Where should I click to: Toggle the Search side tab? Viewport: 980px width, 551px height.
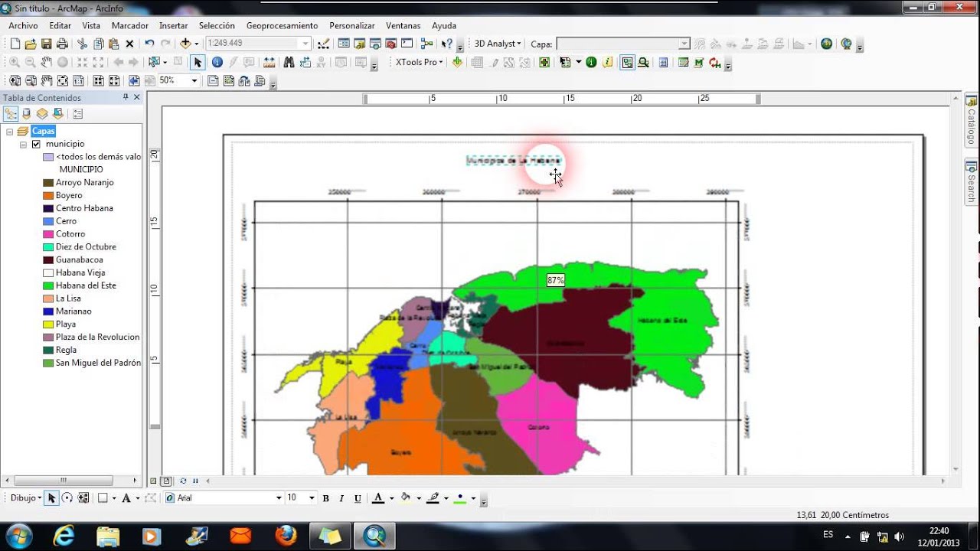[972, 181]
